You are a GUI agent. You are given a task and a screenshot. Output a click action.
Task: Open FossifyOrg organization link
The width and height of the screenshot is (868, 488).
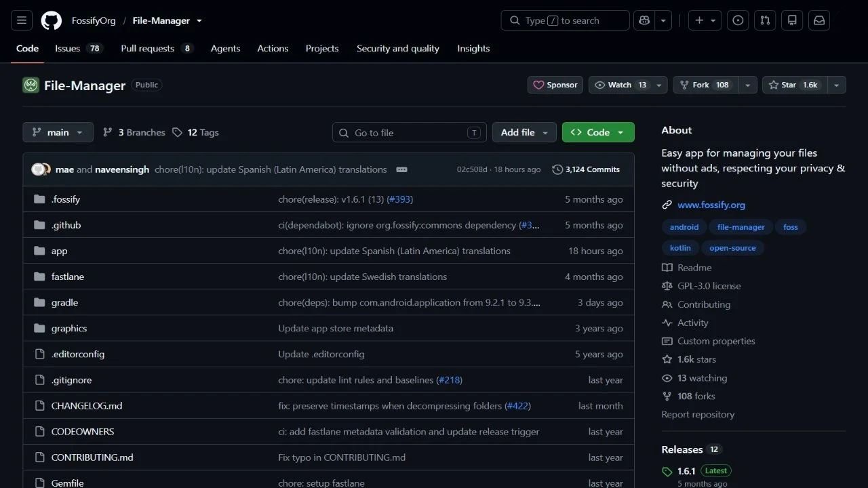94,20
